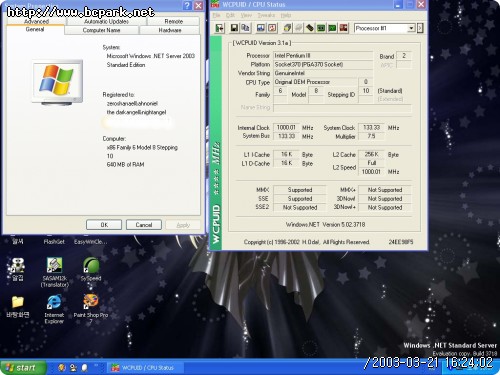This screenshot has height=375, width=500.
Task: Click the first round quick launch icon by Start
Action: pyautogui.click(x=61, y=368)
